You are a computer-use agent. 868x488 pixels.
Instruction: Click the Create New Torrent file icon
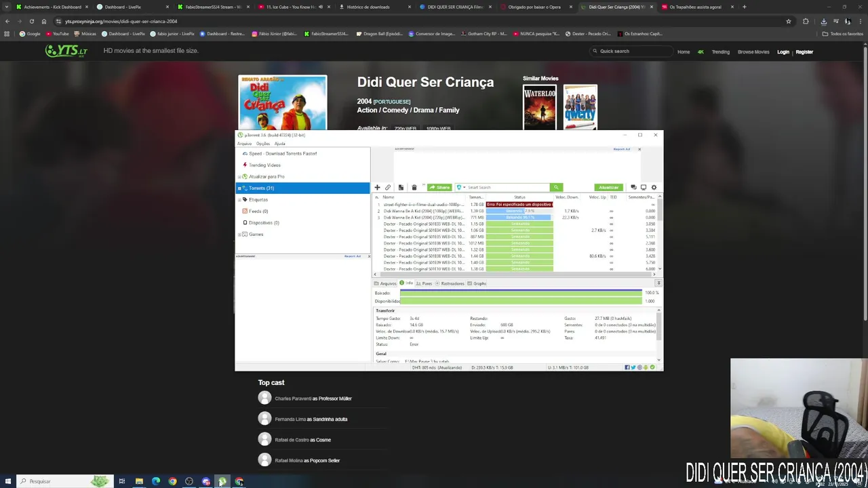401,187
